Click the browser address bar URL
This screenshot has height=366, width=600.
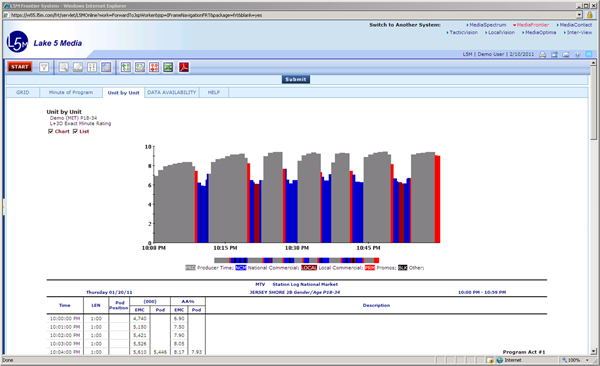pos(136,15)
